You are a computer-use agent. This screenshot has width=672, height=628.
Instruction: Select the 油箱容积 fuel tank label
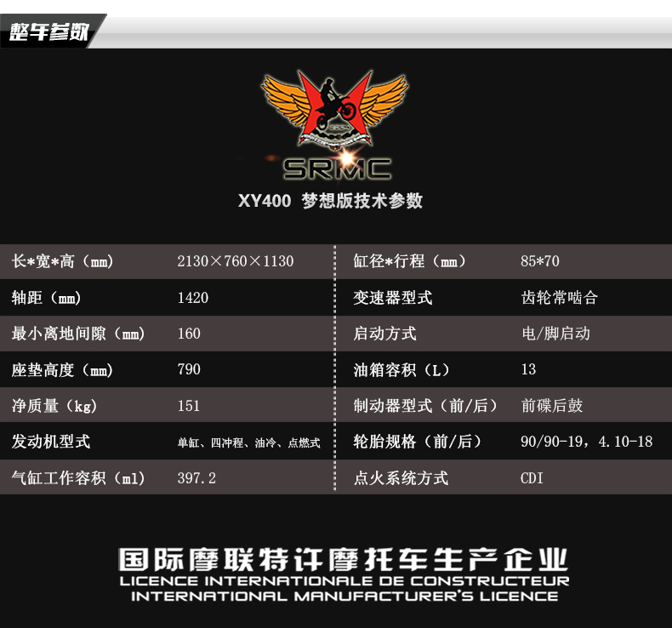pos(401,370)
